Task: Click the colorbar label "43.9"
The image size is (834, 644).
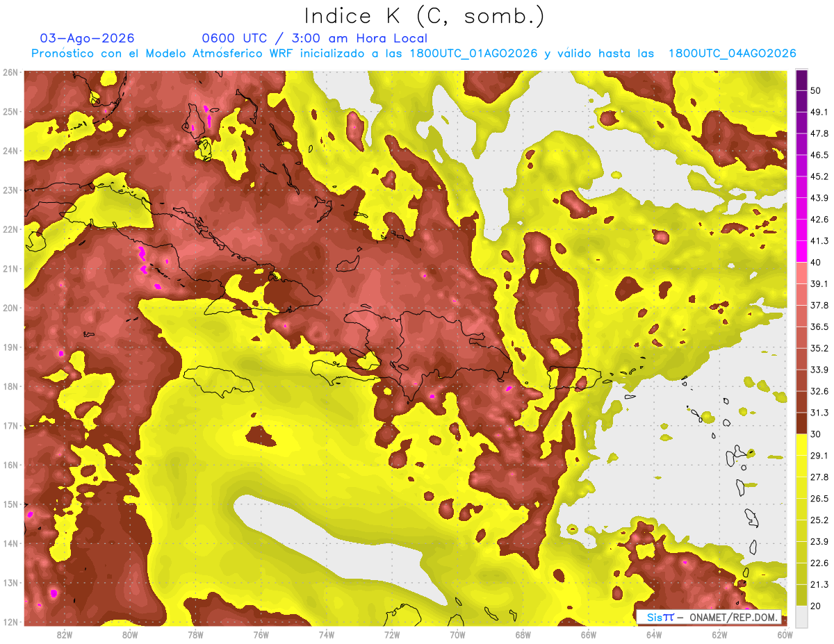Action: pyautogui.click(x=819, y=198)
